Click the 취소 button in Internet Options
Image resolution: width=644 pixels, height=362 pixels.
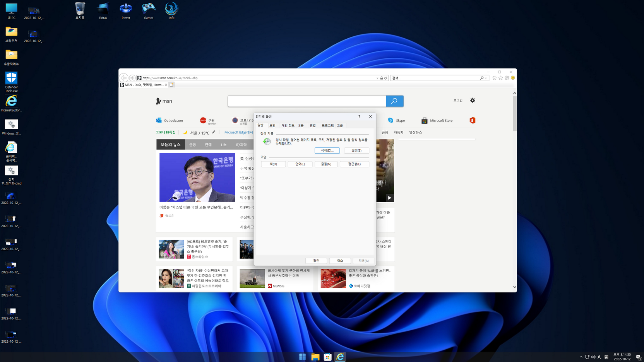click(340, 261)
